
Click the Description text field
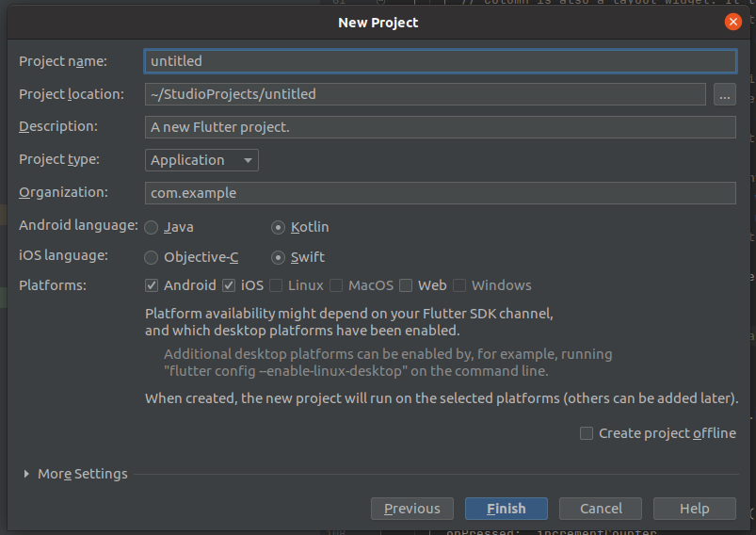(x=441, y=127)
